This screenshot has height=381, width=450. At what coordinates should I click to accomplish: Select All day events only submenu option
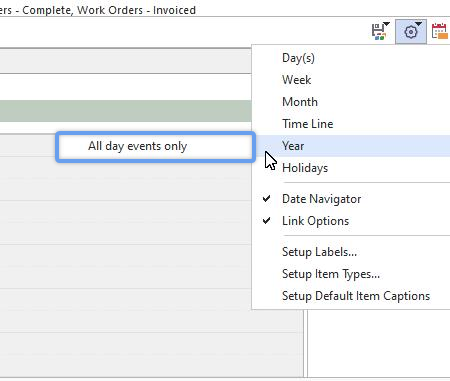click(155, 146)
